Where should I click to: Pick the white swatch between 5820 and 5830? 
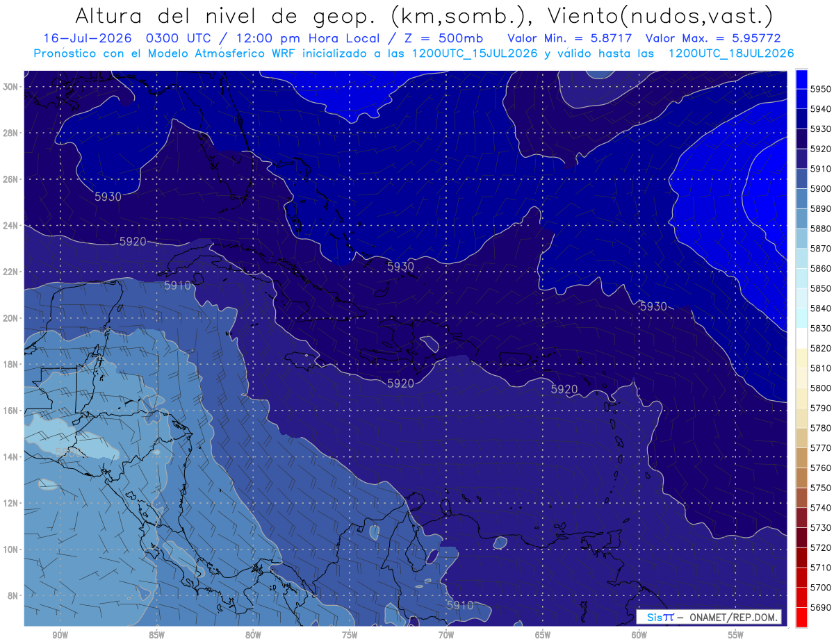[801, 338]
